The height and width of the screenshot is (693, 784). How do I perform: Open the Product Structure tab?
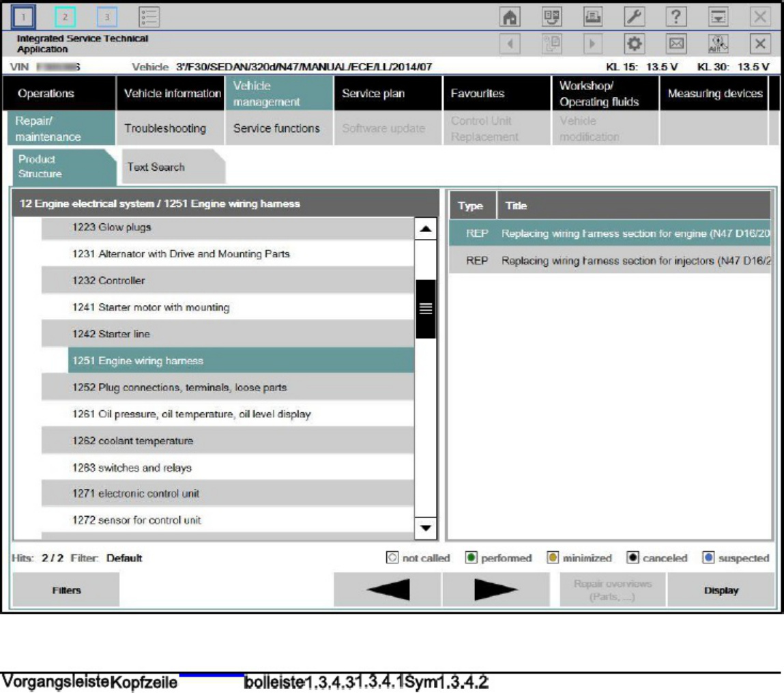[64, 167]
